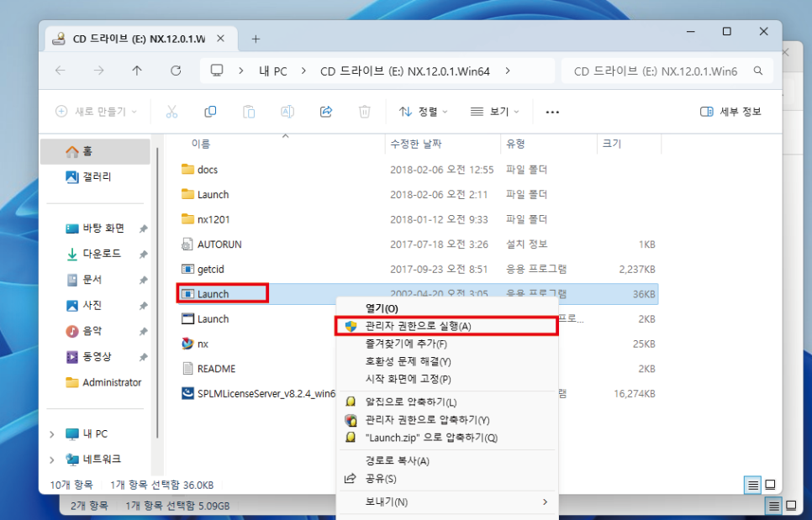Choose 관리자 권한으로 압축하기(Y)
This screenshot has width=812, height=520.
447,420
